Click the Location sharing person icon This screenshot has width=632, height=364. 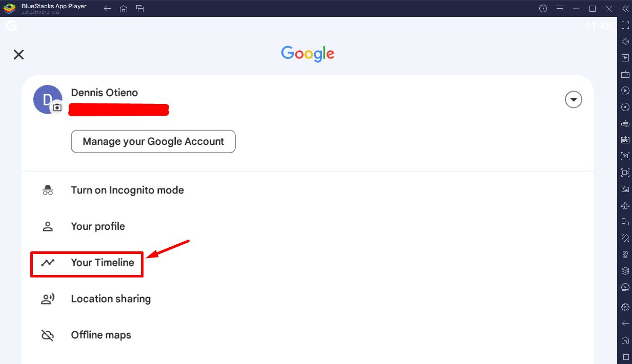(48, 299)
